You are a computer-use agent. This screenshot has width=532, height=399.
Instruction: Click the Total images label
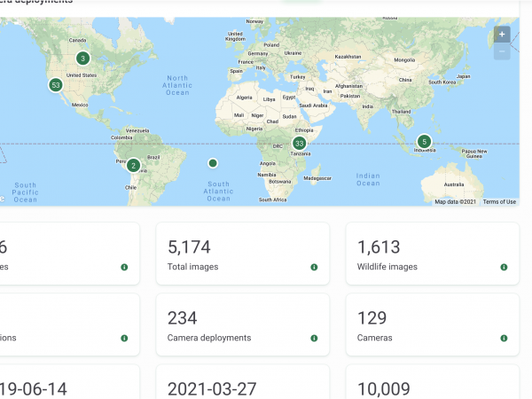[x=192, y=267]
